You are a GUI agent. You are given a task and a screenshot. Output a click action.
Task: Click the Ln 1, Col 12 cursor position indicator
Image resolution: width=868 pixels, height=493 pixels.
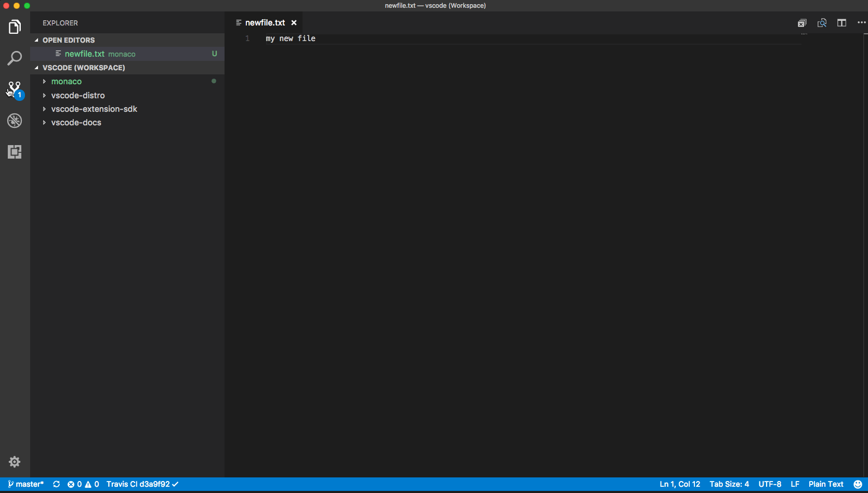point(679,484)
